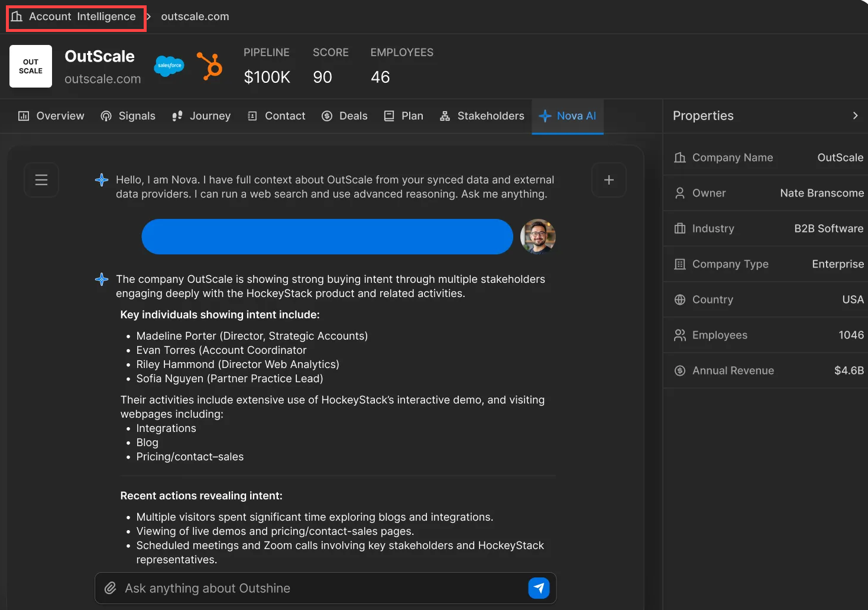868x610 pixels.
Task: Click the PIPELINE value $100K
Action: 267,77
